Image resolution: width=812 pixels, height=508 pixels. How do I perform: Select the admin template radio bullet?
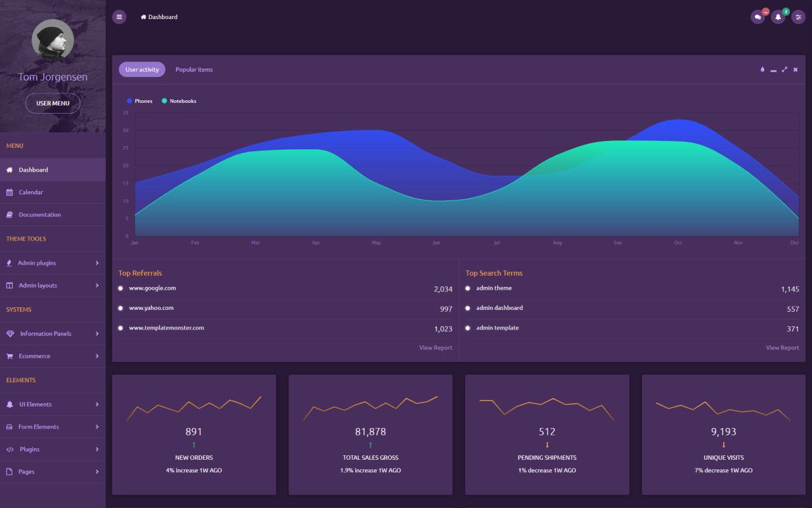(x=468, y=328)
